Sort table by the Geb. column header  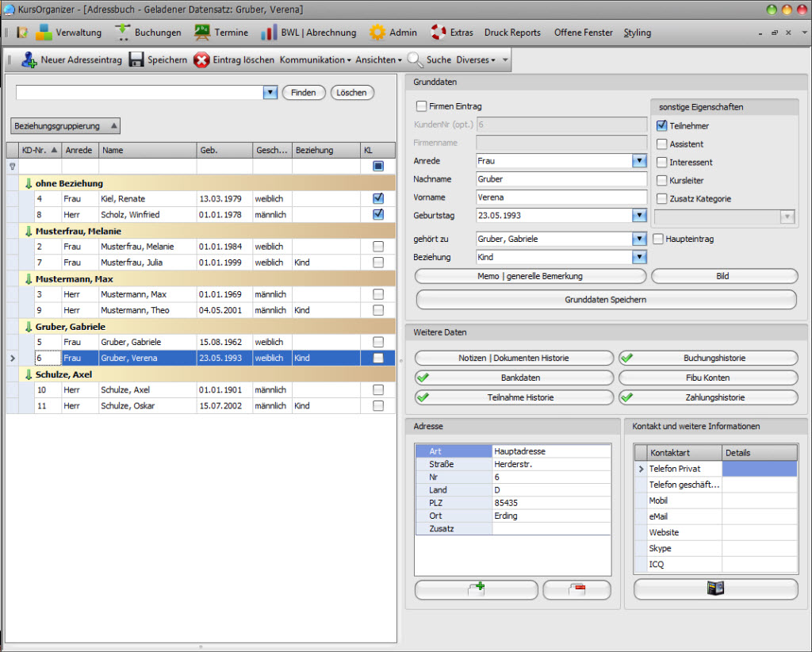[x=224, y=150]
